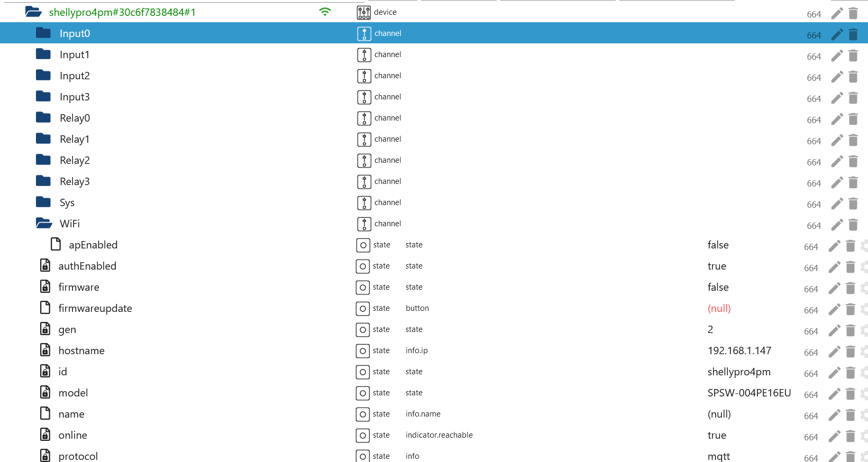Edit the model state object
Screen dimensions: 868x462
pyautogui.click(x=834, y=394)
